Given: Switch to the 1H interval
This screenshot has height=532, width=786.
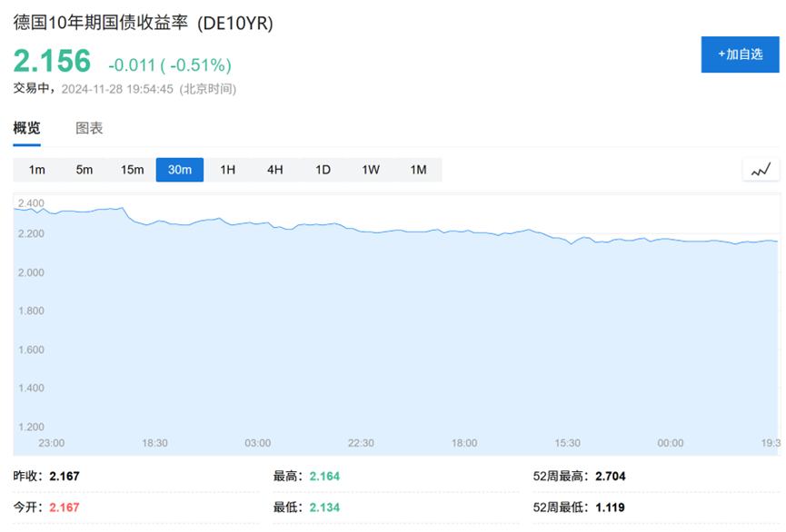Looking at the screenshot, I should pos(227,169).
